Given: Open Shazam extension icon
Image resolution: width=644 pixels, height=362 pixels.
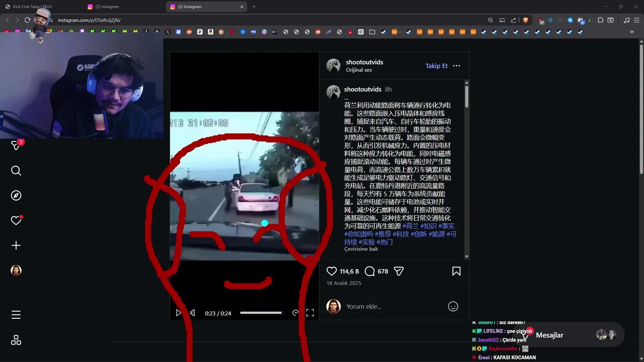Looking at the screenshot, I should (x=570, y=20).
